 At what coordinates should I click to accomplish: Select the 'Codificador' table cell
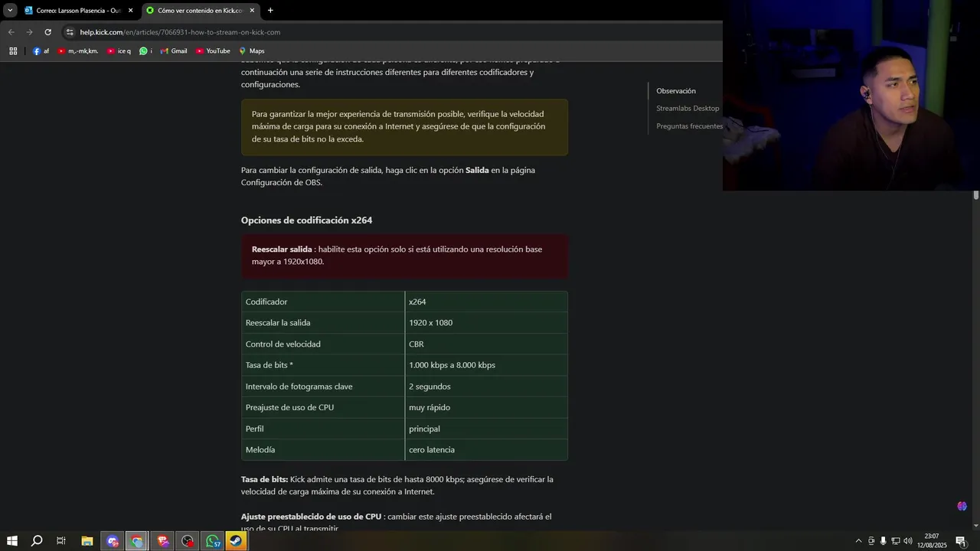[x=323, y=302]
